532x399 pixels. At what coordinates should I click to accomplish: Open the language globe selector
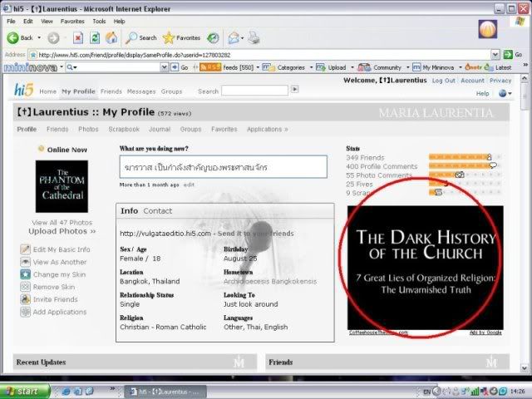503,93
